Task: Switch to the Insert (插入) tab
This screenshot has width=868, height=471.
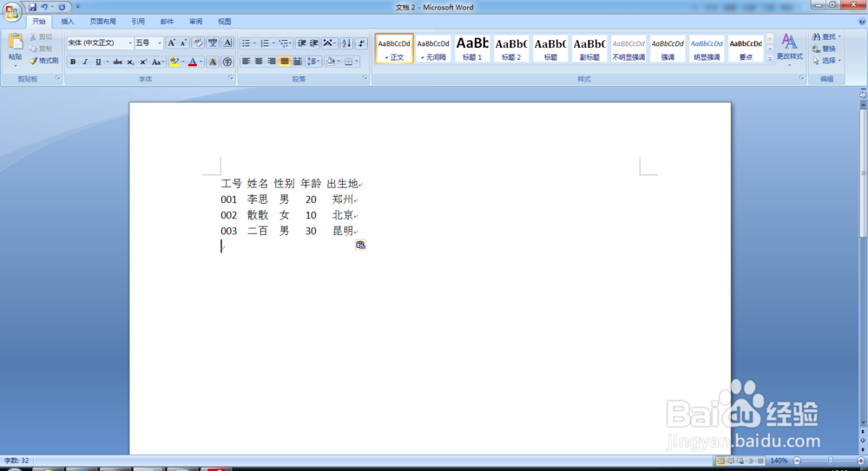Action: click(67, 22)
